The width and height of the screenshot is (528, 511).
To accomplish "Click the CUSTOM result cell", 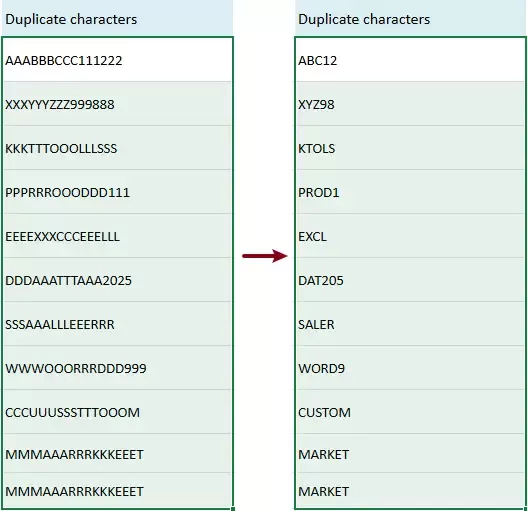I will pos(410,412).
